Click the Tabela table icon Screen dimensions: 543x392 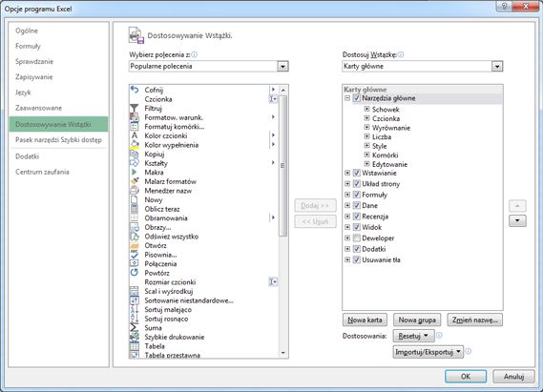[x=135, y=346]
